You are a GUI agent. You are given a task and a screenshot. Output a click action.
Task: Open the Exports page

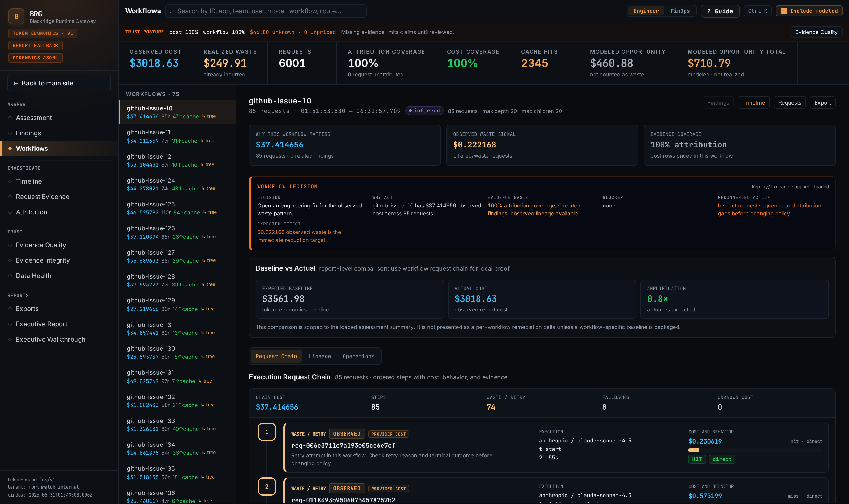tap(59, 309)
